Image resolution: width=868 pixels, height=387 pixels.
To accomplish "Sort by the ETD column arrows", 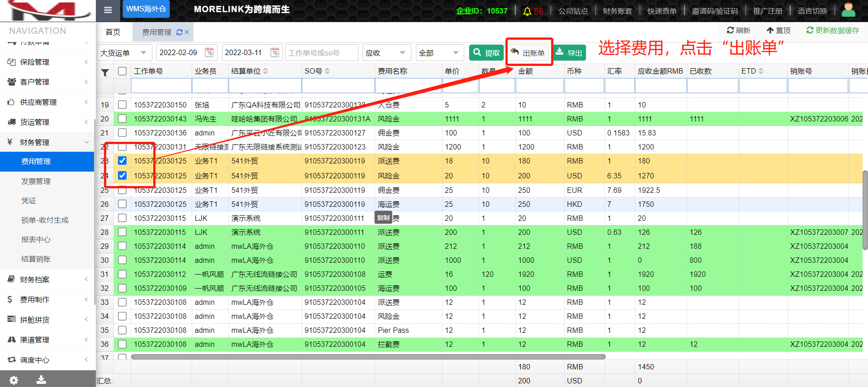I will click(761, 71).
